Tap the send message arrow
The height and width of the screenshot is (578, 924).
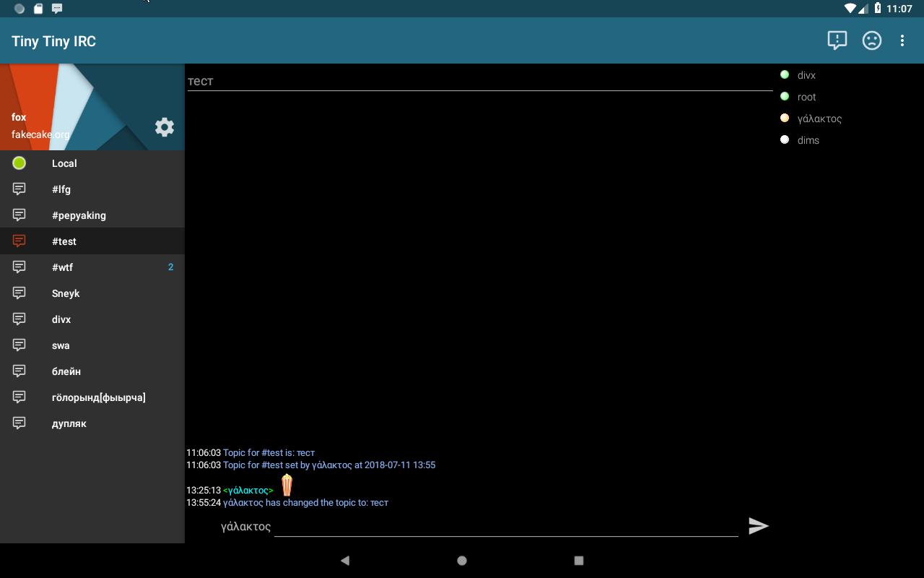tap(759, 526)
